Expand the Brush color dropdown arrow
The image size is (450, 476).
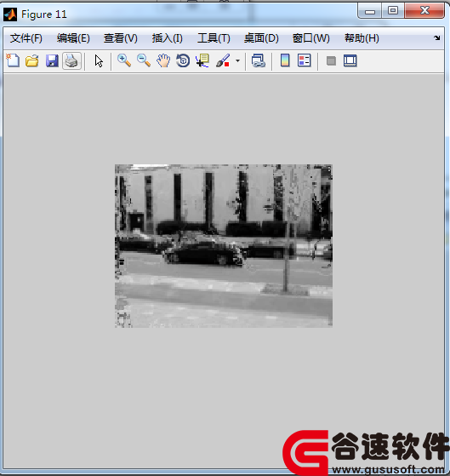click(x=237, y=61)
